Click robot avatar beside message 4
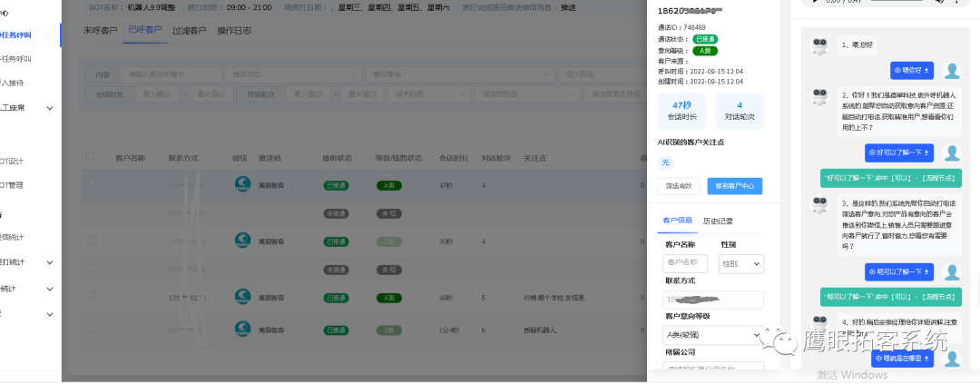 point(819,322)
